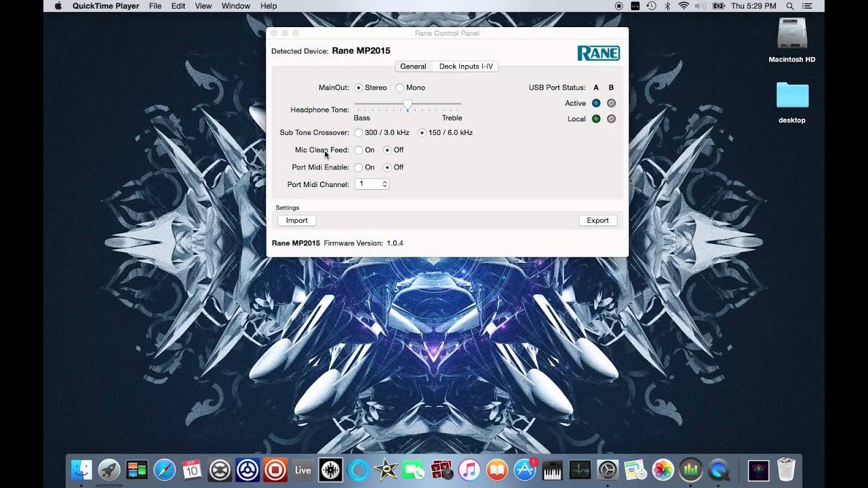Viewport: 868px width, 488px height.
Task: Click the battery status icon
Action: click(718, 6)
